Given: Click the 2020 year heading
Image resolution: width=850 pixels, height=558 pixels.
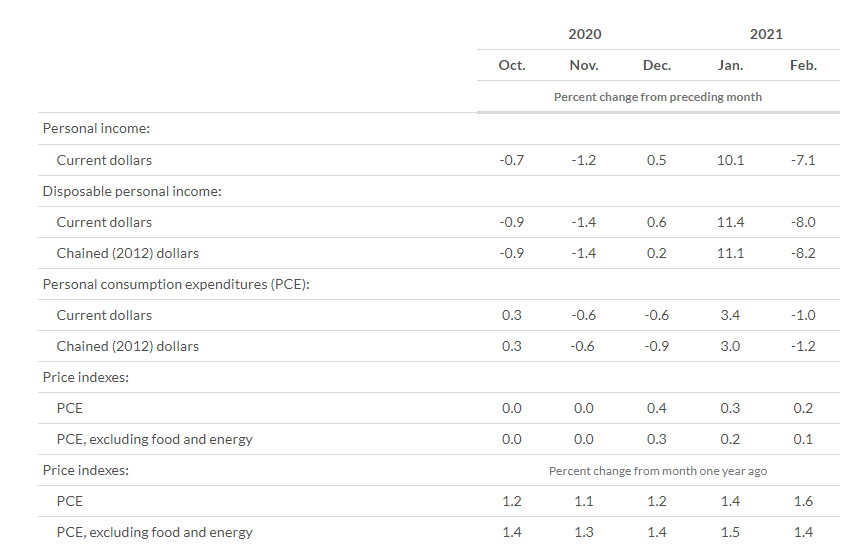Looking at the screenshot, I should [584, 34].
